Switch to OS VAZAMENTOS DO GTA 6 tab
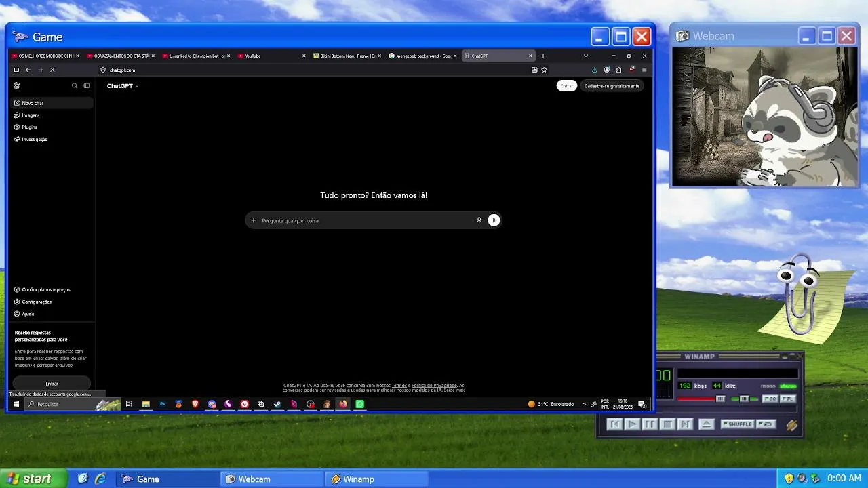868x488 pixels. click(121, 56)
